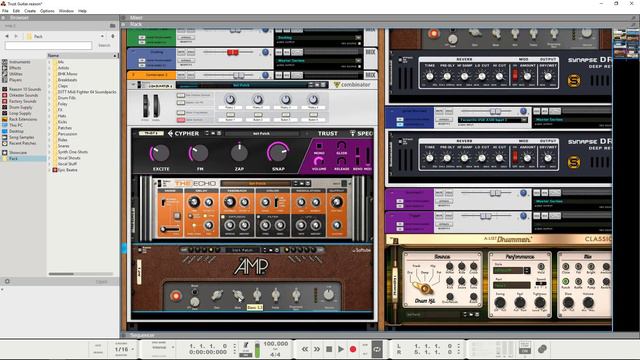640x360 pixels.
Task: Expand the Breakbeats folder
Action: pos(49,80)
